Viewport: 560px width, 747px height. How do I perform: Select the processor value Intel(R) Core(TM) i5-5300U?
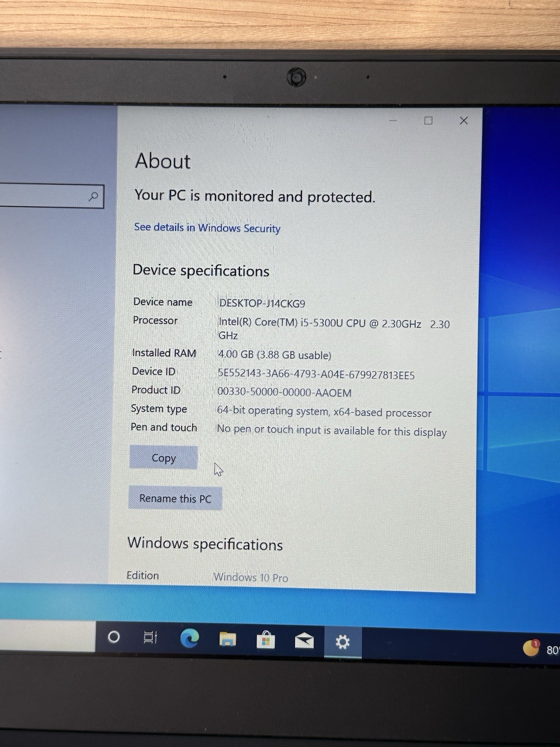click(334, 329)
